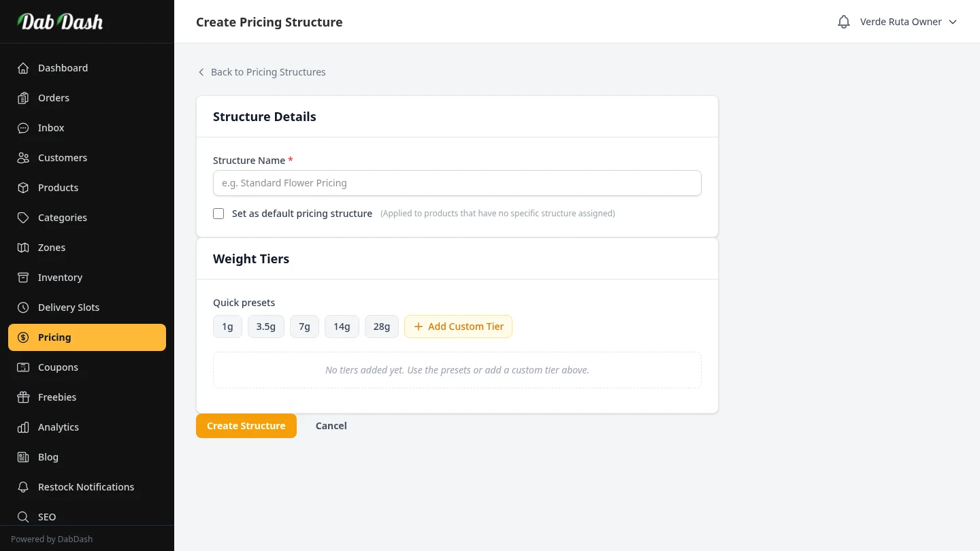Click the Zones map icon
The width and height of the screenshot is (980, 551).
point(23,248)
